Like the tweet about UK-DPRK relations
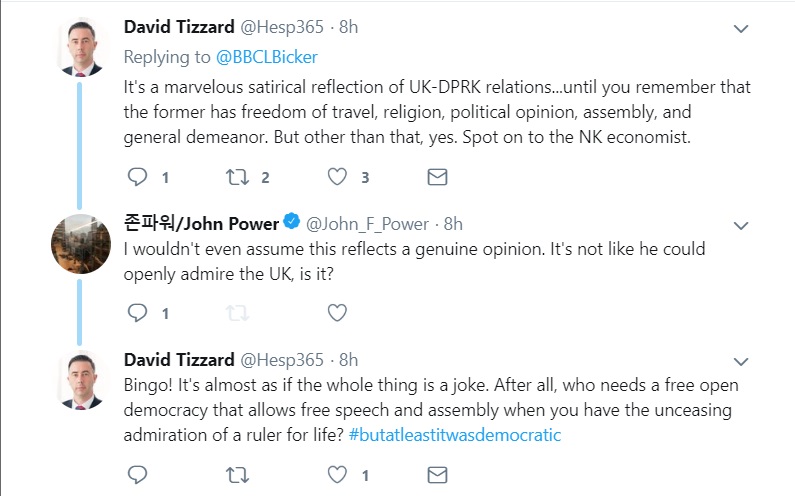795x496 pixels. click(337, 177)
